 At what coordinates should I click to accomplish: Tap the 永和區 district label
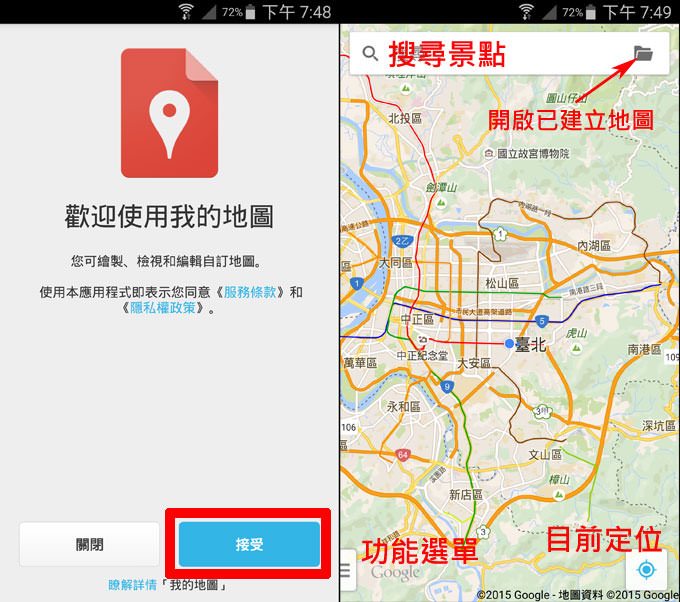coord(404,406)
